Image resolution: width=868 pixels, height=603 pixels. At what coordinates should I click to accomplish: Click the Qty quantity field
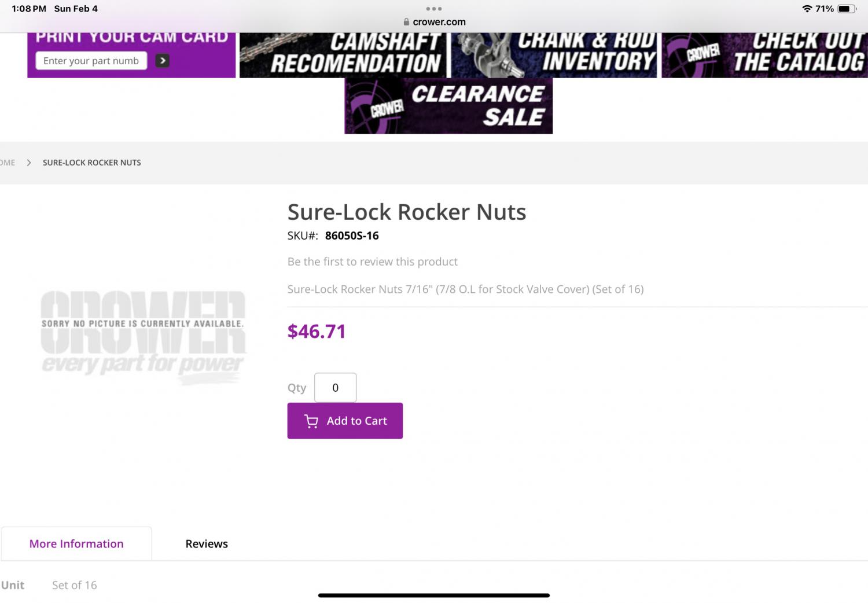(335, 388)
